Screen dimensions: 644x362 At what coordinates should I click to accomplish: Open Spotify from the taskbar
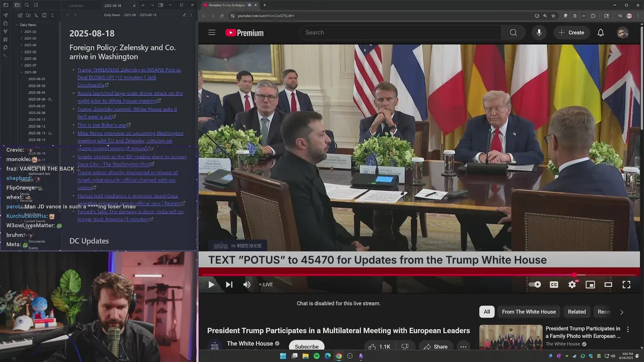pos(316,356)
